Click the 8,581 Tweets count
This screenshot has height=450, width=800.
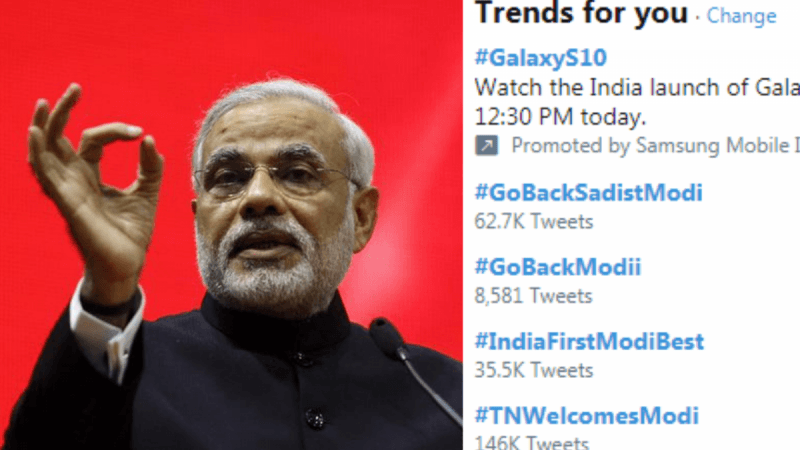coord(533,296)
